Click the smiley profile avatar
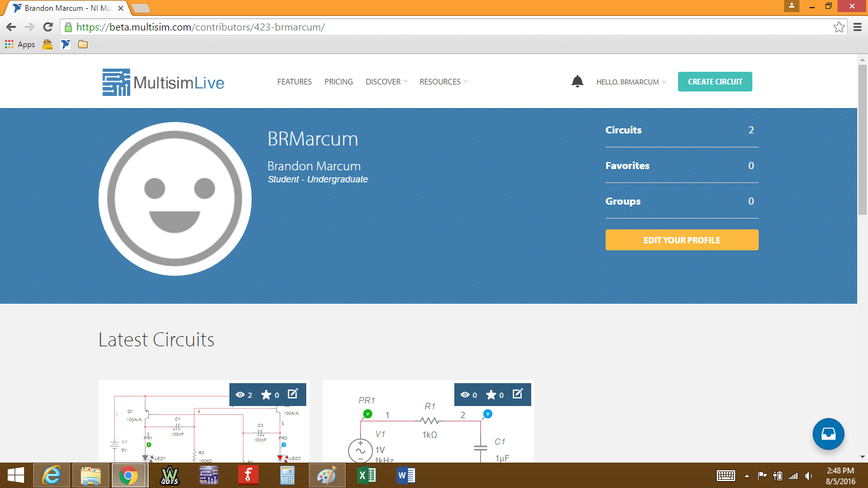868x488 pixels. point(175,199)
